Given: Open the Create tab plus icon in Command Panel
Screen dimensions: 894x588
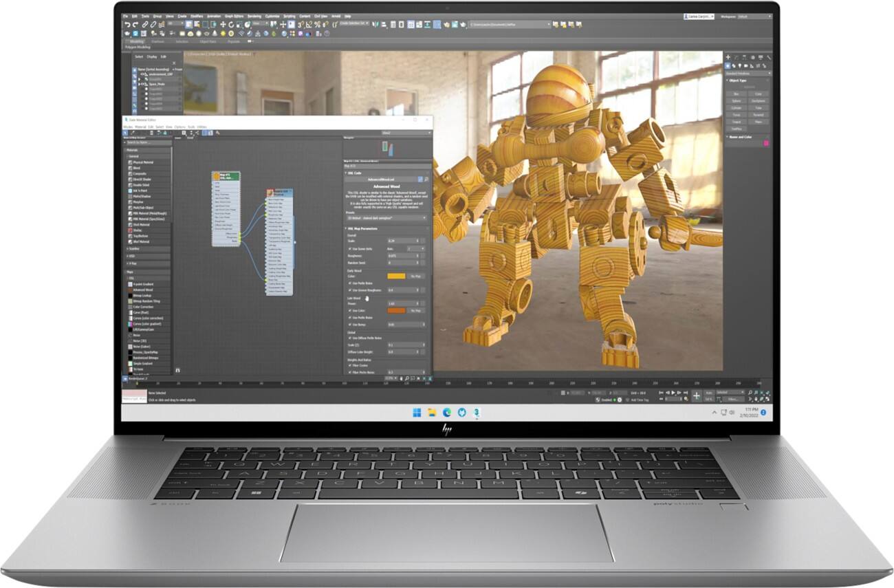Looking at the screenshot, I should [x=728, y=58].
